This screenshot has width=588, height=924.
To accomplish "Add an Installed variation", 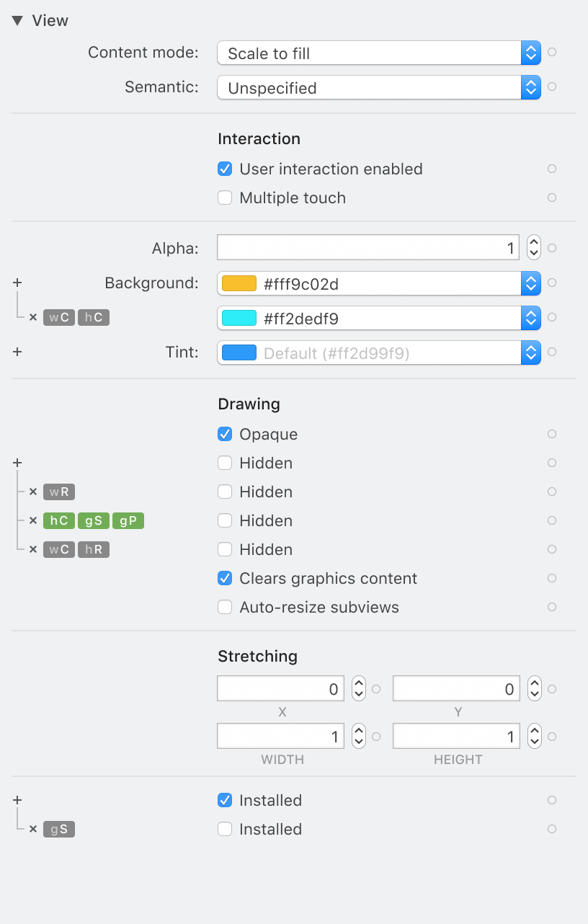I will point(17,800).
